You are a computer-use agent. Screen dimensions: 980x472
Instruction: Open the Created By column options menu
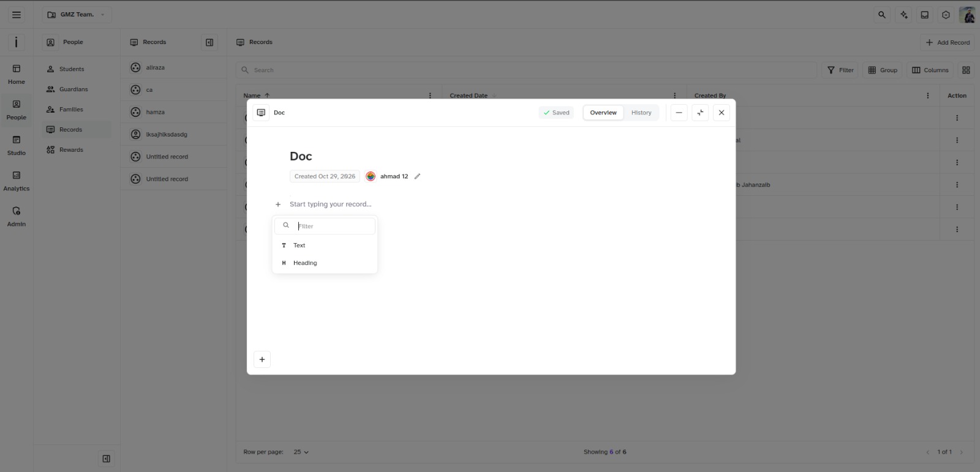pos(928,96)
